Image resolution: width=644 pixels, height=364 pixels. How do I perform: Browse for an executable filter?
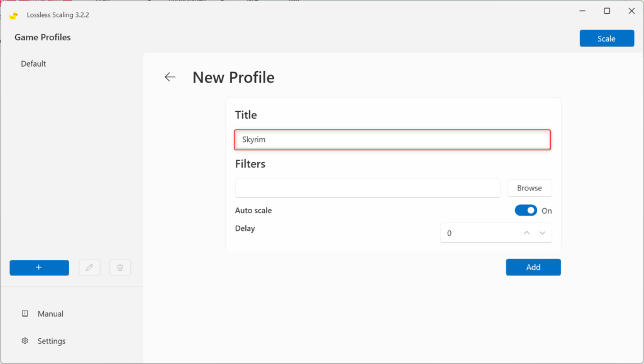click(x=529, y=187)
